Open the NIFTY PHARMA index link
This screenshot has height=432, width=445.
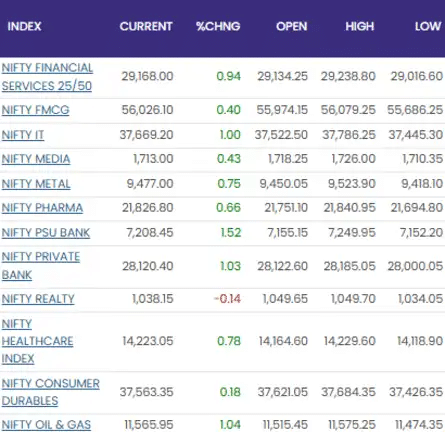(x=42, y=208)
